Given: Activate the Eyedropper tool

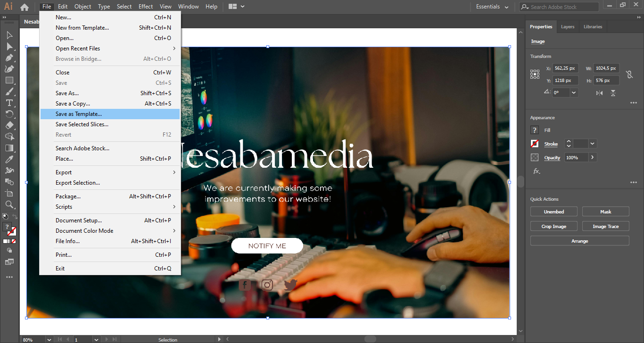Looking at the screenshot, I should pyautogui.click(x=9, y=159).
